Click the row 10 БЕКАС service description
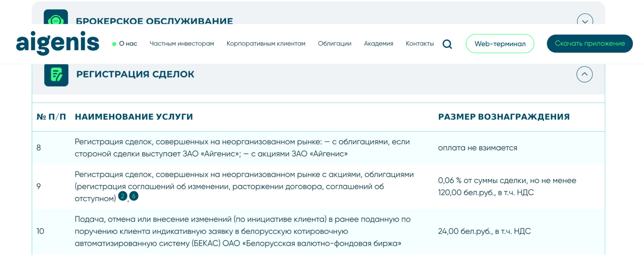Screen dimensions: 644x255 (243, 231)
